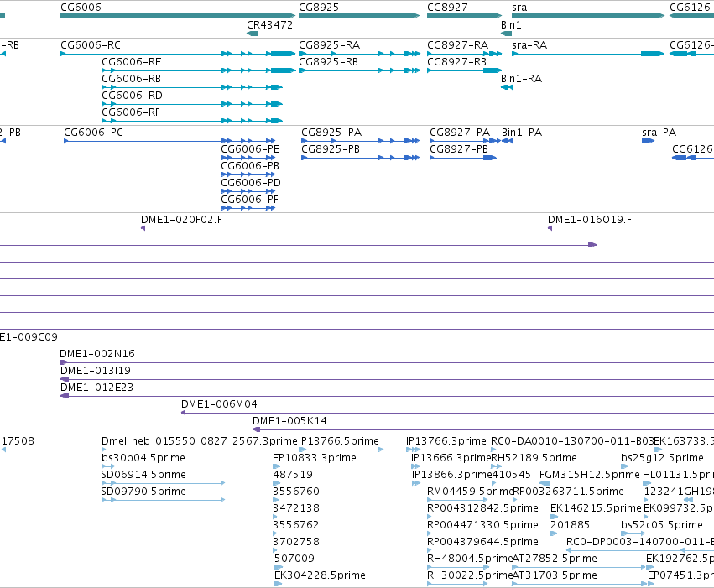
Task: Click the CG8925-RB transcript label
Action: pyautogui.click(x=328, y=62)
